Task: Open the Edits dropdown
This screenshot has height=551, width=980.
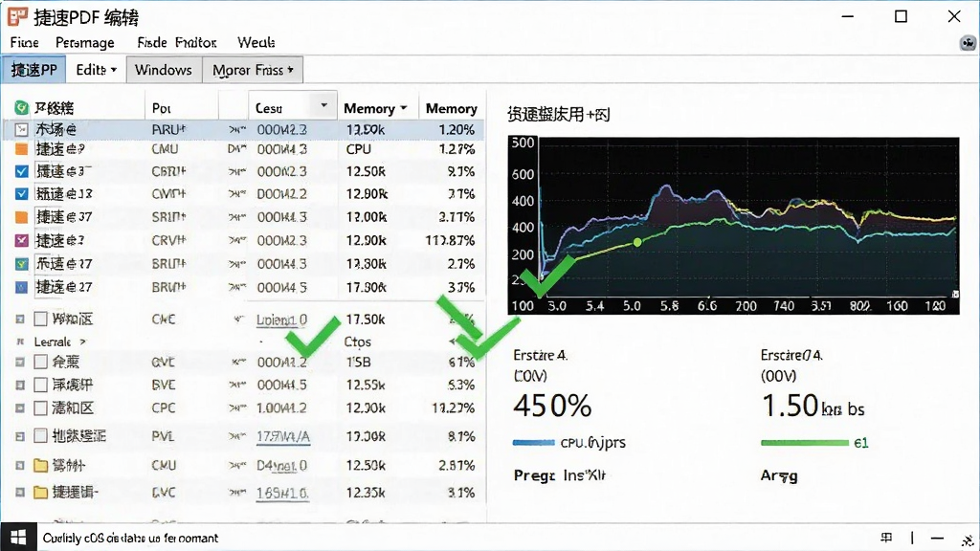Action: click(x=97, y=70)
